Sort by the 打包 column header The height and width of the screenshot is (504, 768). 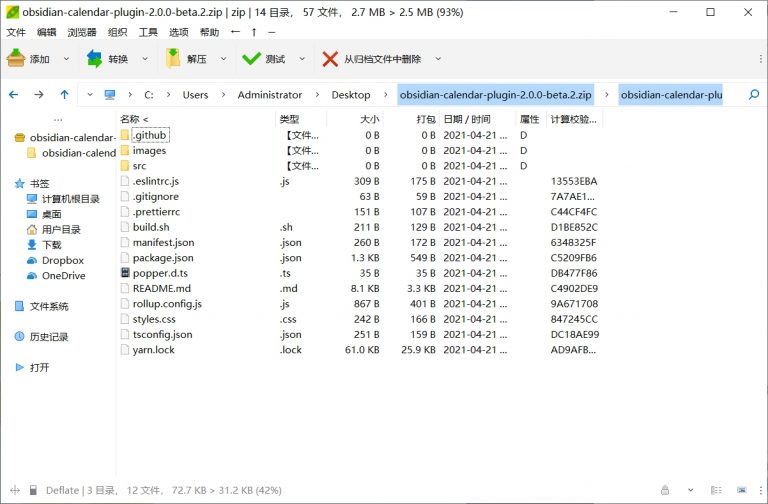point(426,119)
